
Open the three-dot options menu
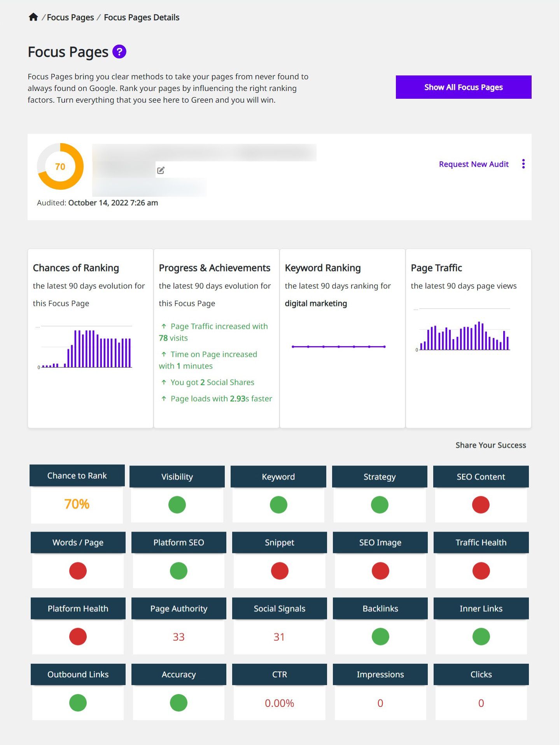tap(523, 164)
